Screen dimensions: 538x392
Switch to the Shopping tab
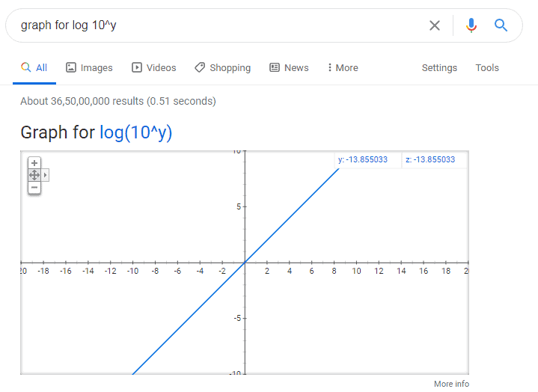pyautogui.click(x=223, y=68)
